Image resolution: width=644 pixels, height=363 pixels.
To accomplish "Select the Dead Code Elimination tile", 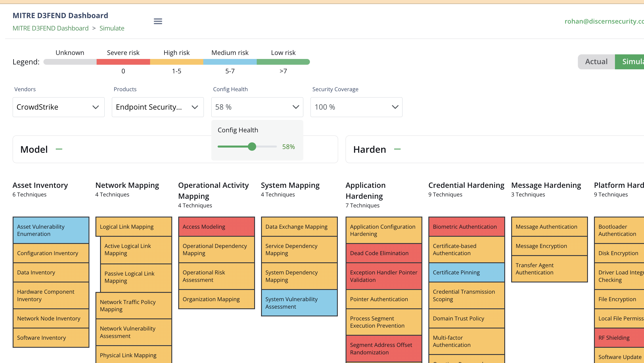I will (x=384, y=253).
